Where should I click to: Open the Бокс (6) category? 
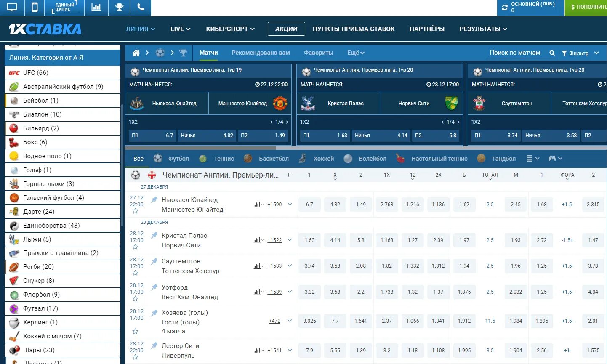62,142
